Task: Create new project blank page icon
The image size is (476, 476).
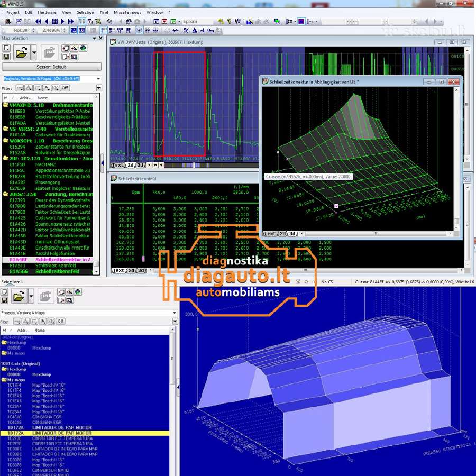Action: [6, 48]
